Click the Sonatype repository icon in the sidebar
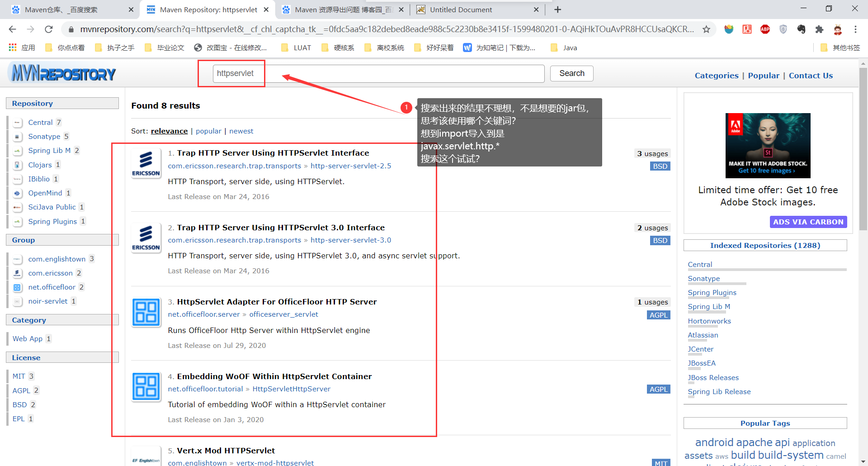The width and height of the screenshot is (868, 466). point(18,137)
